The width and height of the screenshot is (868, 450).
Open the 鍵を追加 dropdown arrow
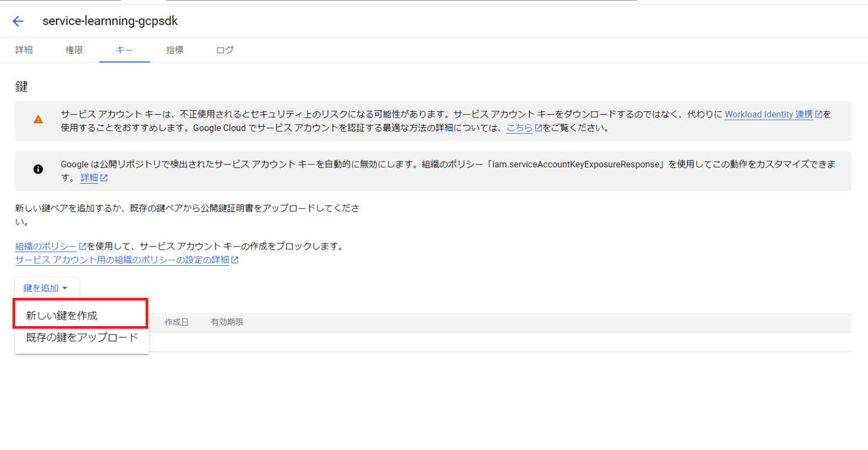[x=66, y=288]
